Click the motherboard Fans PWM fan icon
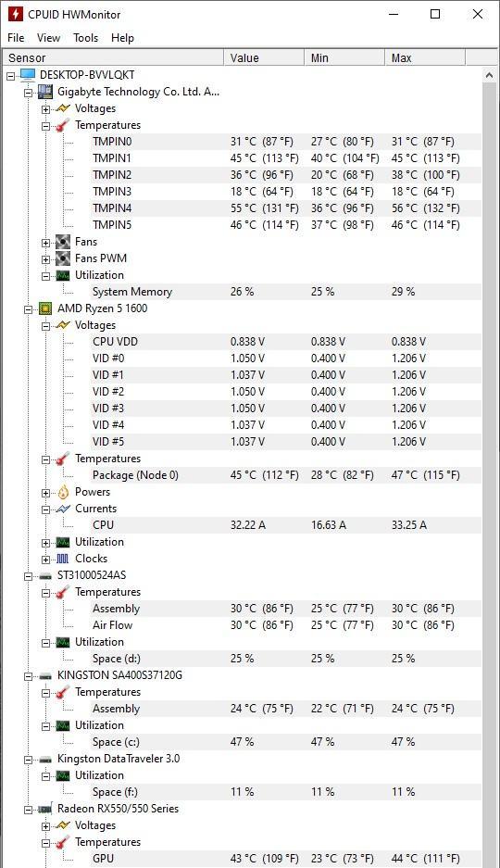 click(63, 258)
